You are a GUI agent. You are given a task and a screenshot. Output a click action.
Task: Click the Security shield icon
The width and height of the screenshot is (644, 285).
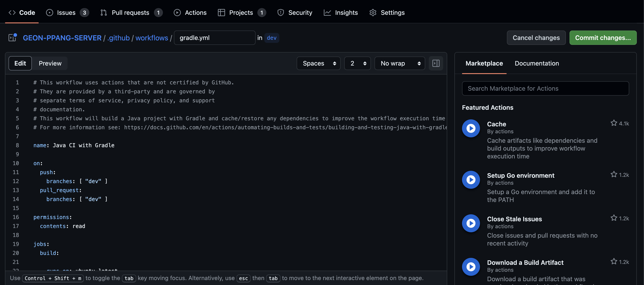[281, 12]
